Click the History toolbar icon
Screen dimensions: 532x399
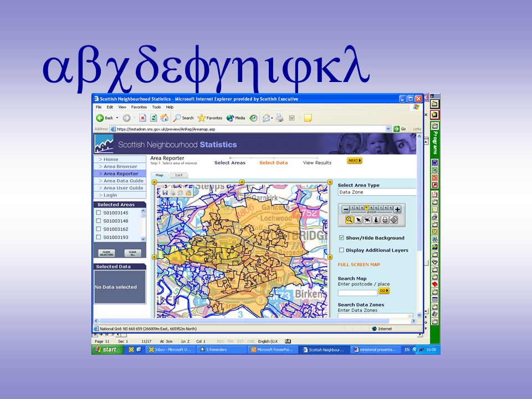[x=253, y=118]
